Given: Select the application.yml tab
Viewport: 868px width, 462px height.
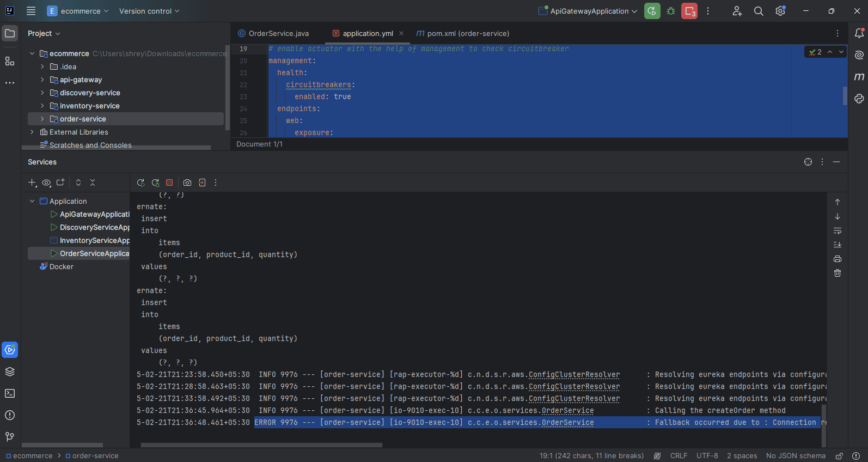Looking at the screenshot, I should point(368,33).
